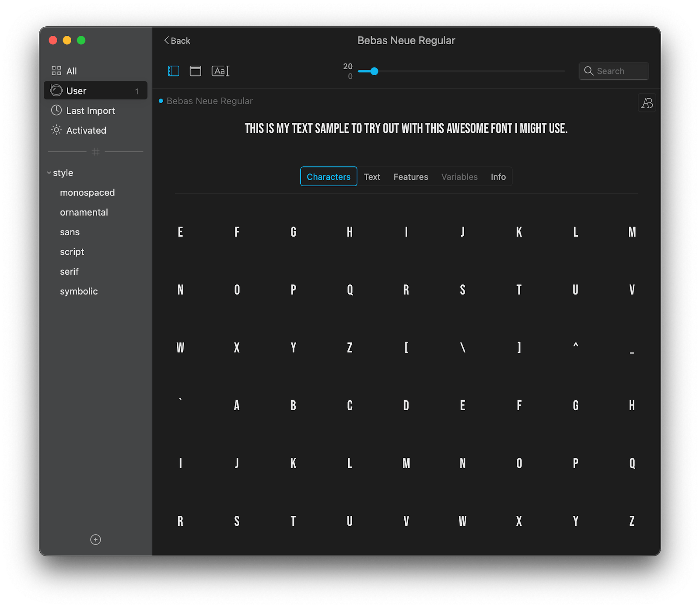Select the caret ^ glyph
The image size is (700, 608).
pyautogui.click(x=576, y=346)
